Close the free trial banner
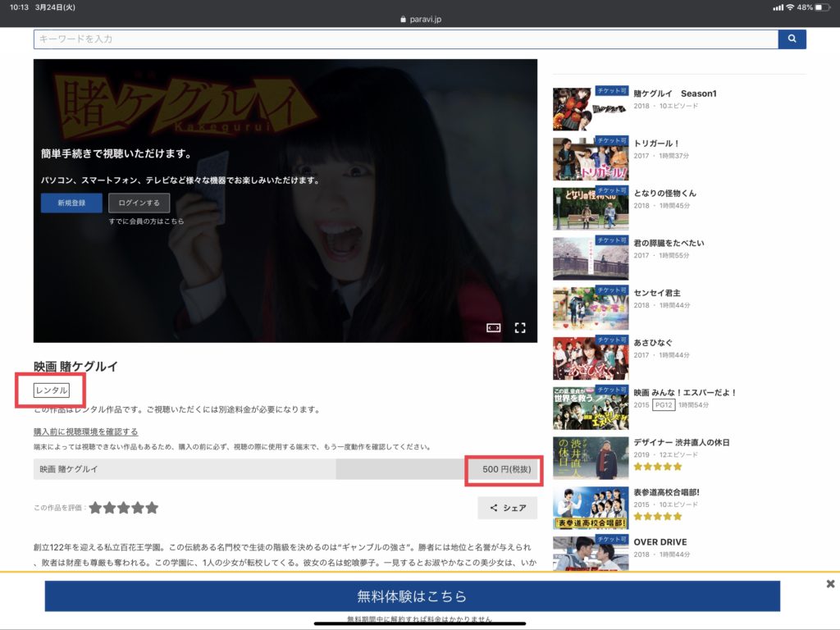Screen dimensions: 840x630 (830, 584)
